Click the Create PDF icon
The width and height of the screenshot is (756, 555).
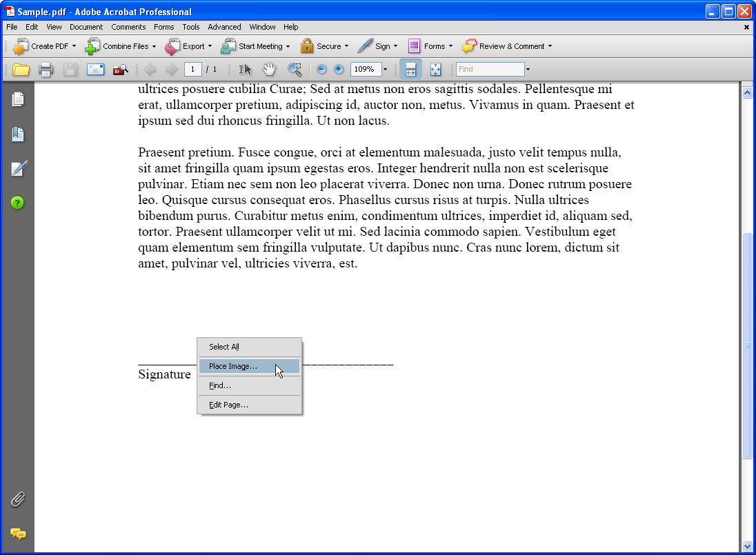pyautogui.click(x=20, y=46)
